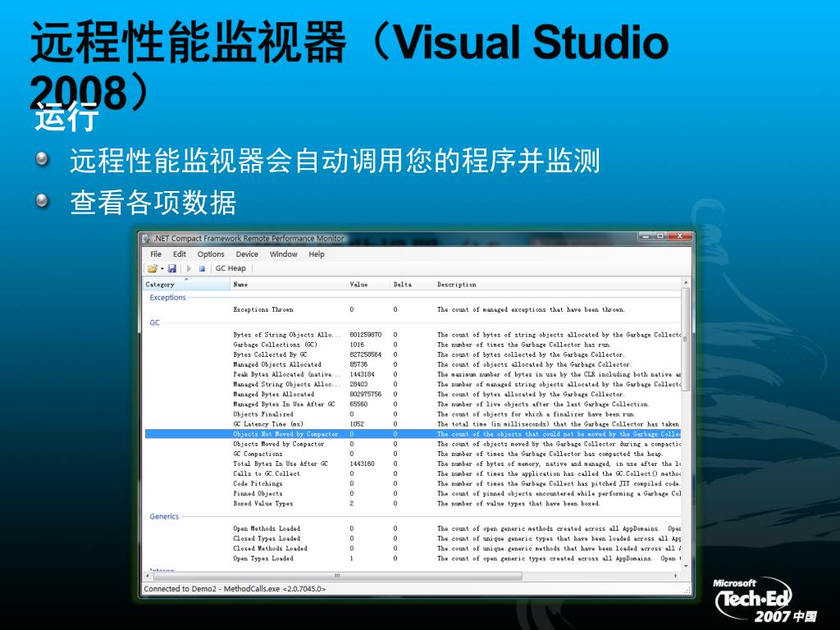Click the vertical scrollbar down arrow
840x630 pixels.
coord(685,566)
